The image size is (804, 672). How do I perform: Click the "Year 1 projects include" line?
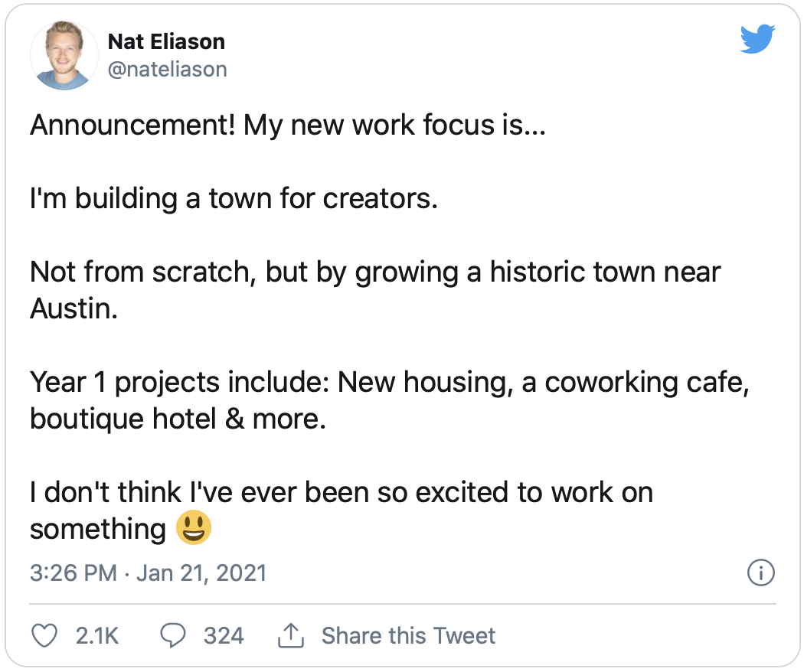click(389, 382)
